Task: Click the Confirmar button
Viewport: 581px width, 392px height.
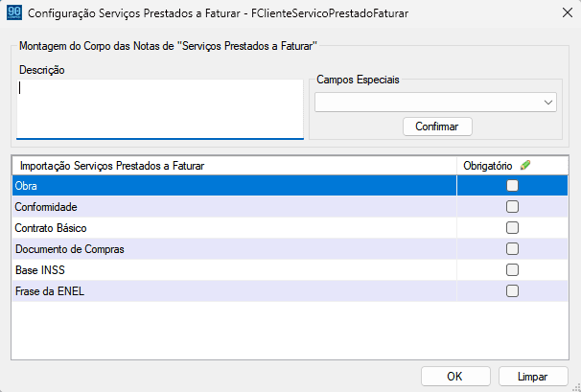Action: tap(437, 127)
